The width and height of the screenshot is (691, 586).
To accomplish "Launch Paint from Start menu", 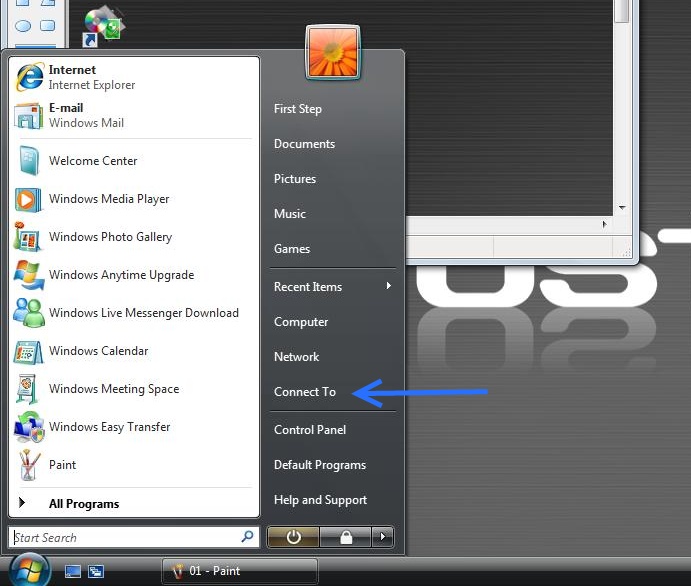I will (62, 465).
